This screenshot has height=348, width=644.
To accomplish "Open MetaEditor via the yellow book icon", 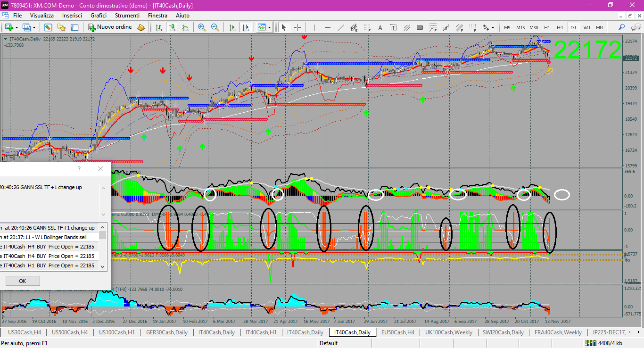I will [141, 27].
